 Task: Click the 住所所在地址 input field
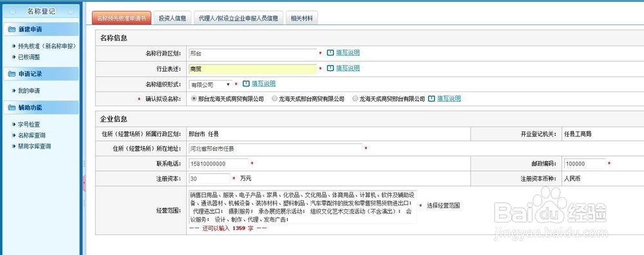coord(276,148)
